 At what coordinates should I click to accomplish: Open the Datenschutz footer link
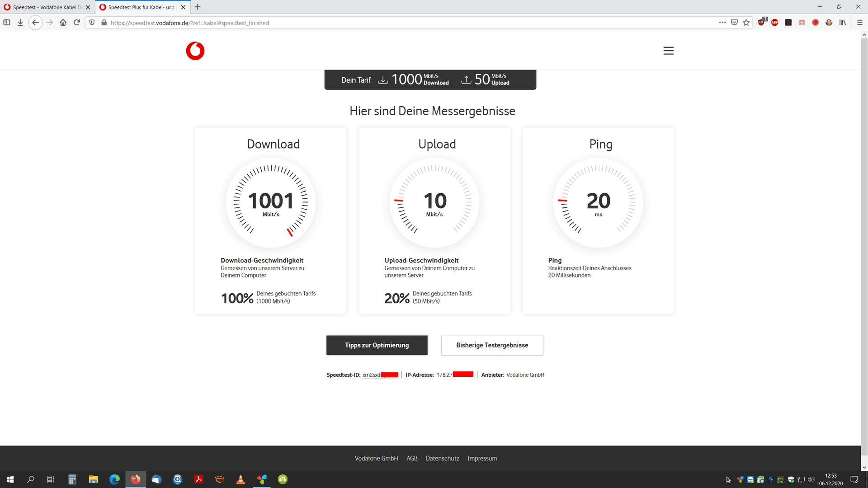click(x=443, y=458)
